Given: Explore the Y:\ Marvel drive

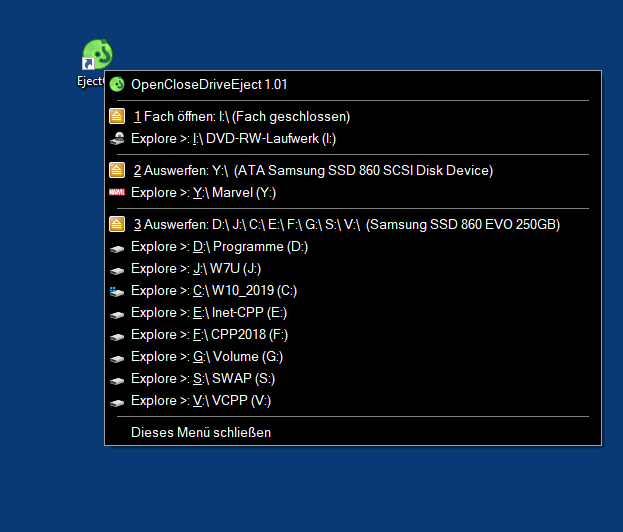Looking at the screenshot, I should [x=353, y=193].
